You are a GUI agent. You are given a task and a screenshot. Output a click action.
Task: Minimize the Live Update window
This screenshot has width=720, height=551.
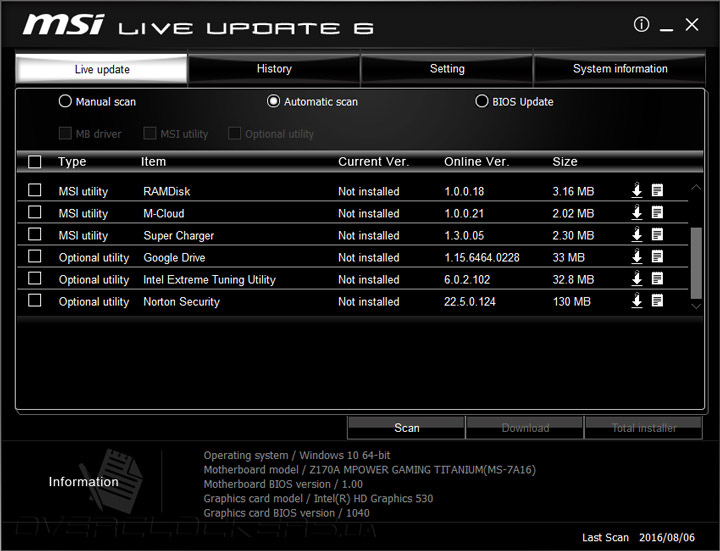[666, 29]
